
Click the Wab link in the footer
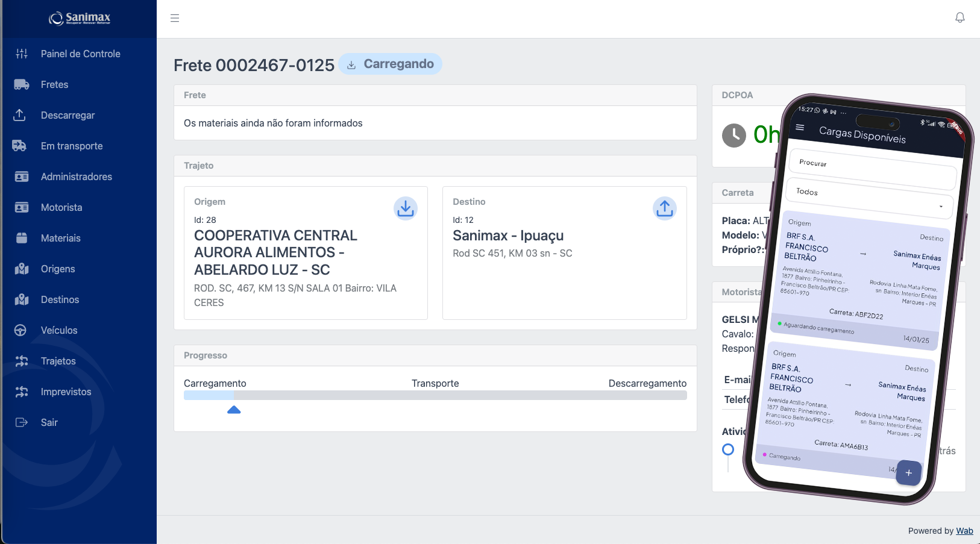964,531
